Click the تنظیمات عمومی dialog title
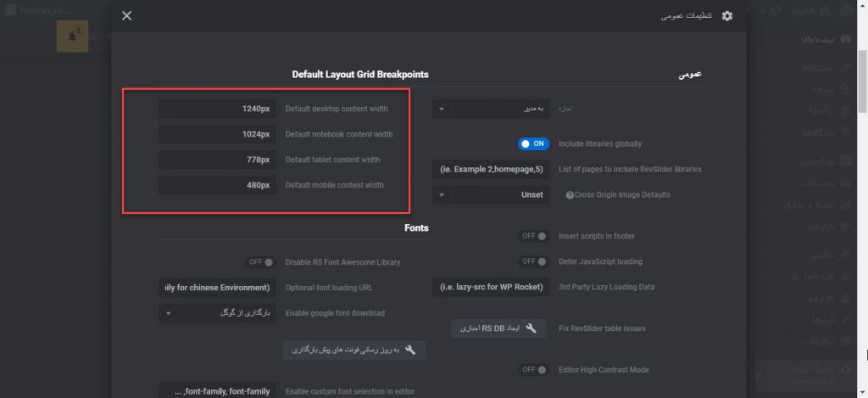Image resolution: width=868 pixels, height=398 pixels. click(687, 16)
